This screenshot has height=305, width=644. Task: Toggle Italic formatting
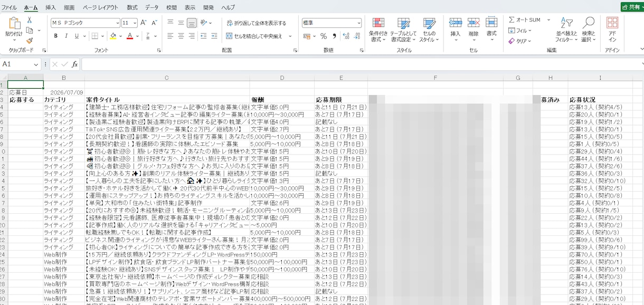click(x=67, y=36)
